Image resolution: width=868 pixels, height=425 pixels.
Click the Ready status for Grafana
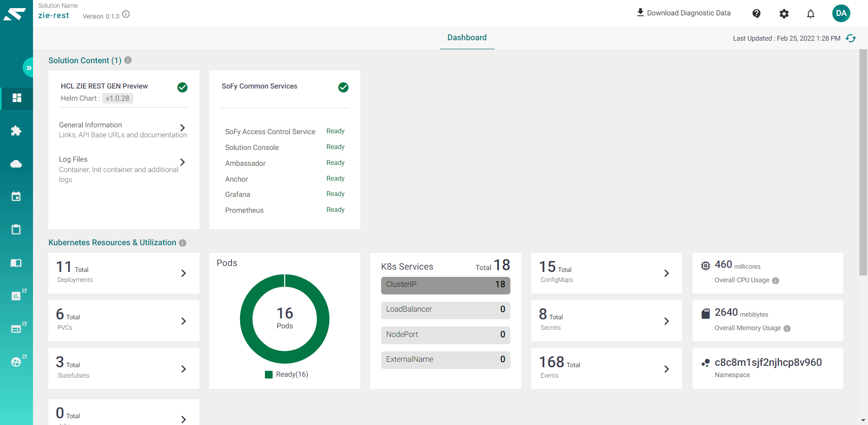pos(335,194)
